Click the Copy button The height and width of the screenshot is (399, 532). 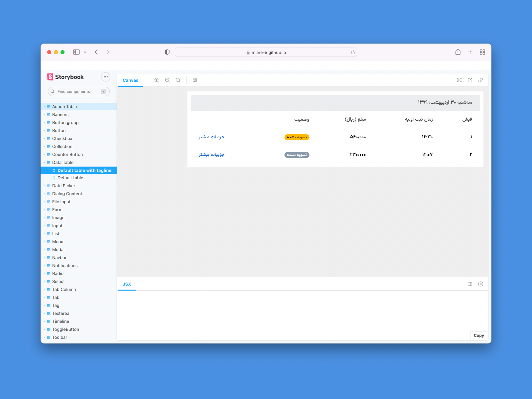point(479,335)
